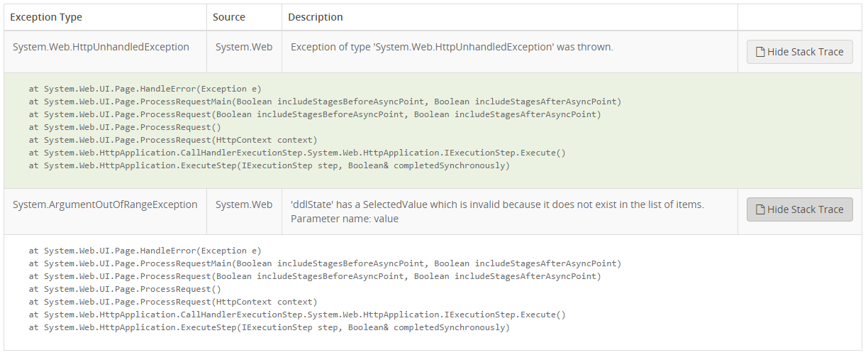Hide stack trace for System.Web.HttpUnhandledException row
This screenshot has height=355, width=868.
click(x=799, y=52)
